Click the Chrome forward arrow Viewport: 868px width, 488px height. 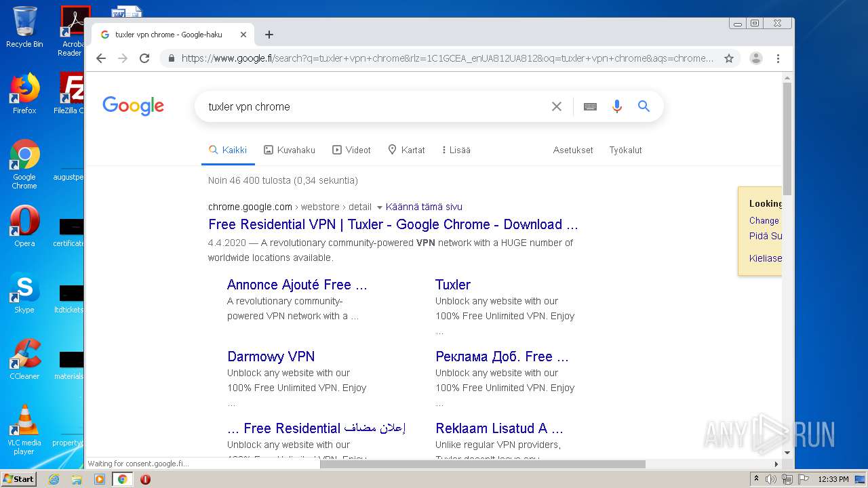(123, 58)
